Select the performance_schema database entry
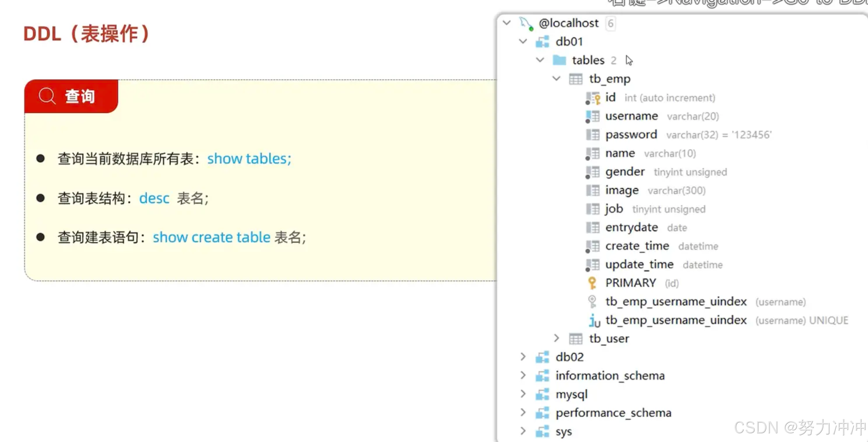This screenshot has width=868, height=442. pyautogui.click(x=613, y=413)
